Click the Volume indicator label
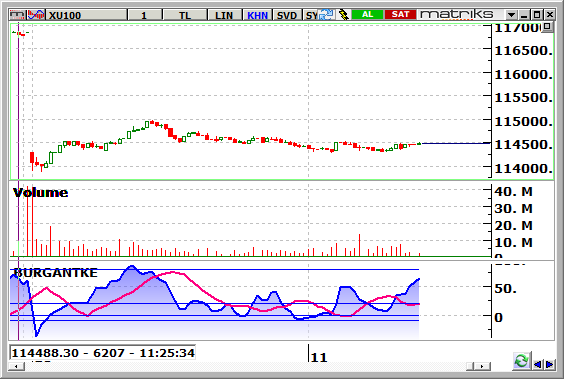 40,193
